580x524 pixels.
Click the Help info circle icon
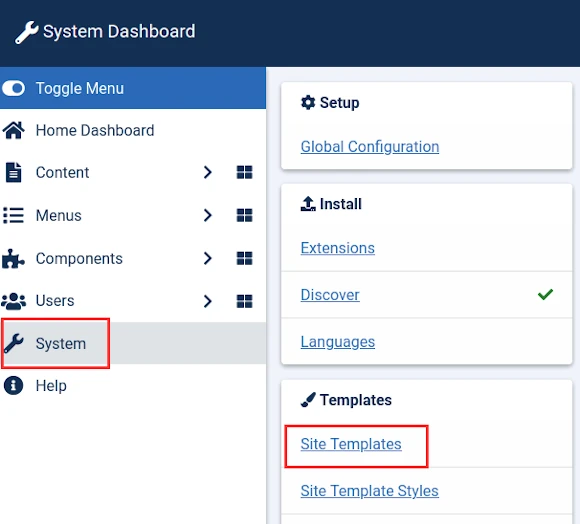pos(13,385)
